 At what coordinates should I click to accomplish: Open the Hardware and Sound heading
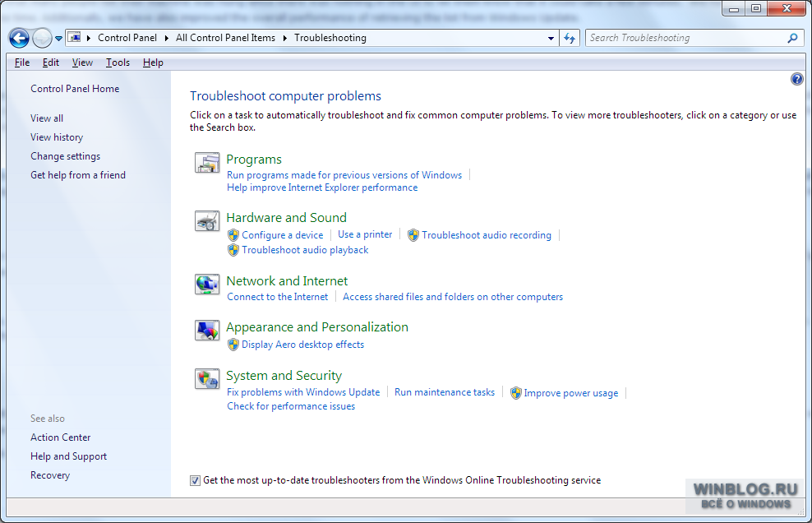tap(286, 218)
